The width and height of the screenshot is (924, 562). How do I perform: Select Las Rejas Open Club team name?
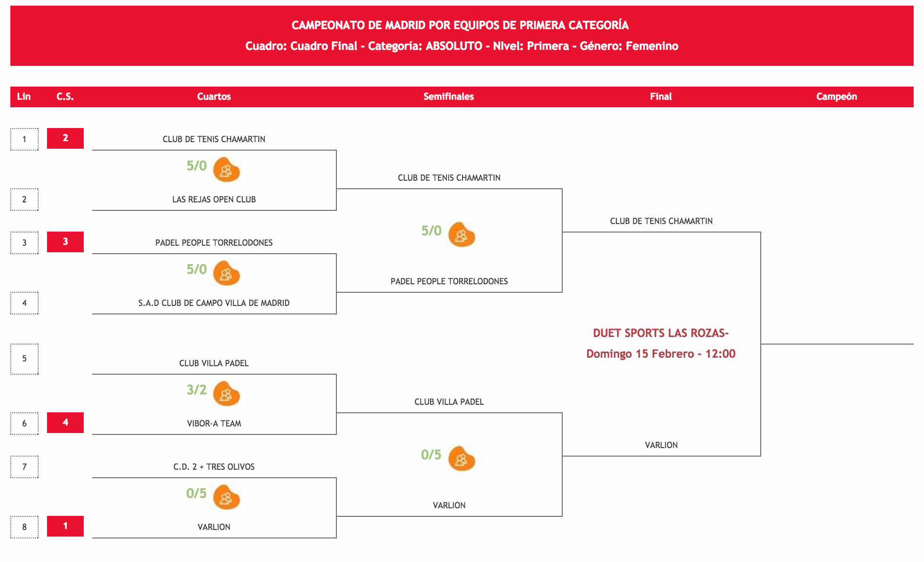(x=214, y=199)
